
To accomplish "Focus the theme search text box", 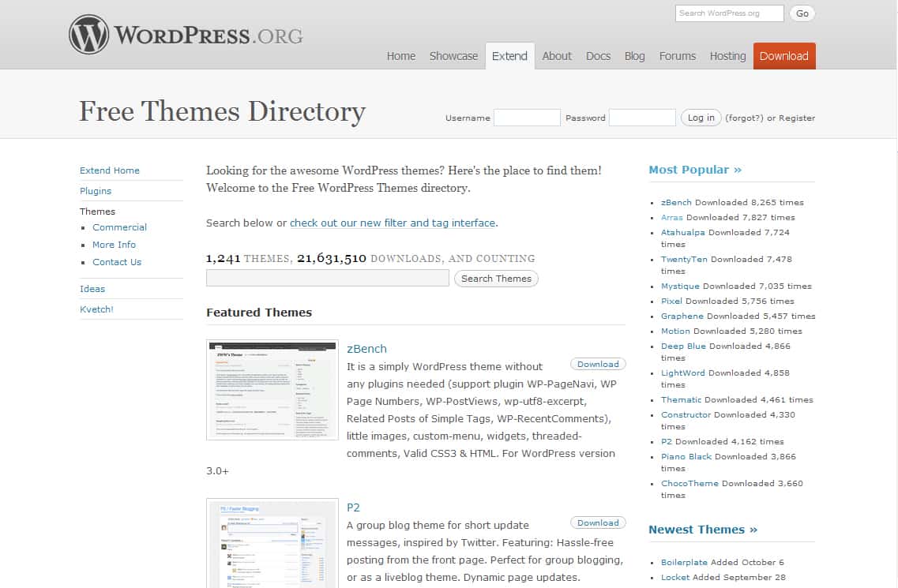I will point(328,279).
